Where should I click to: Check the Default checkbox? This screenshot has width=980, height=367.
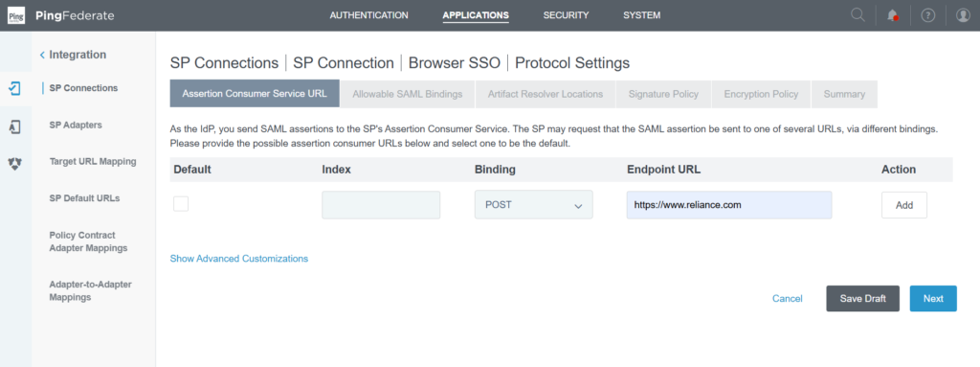pos(181,204)
